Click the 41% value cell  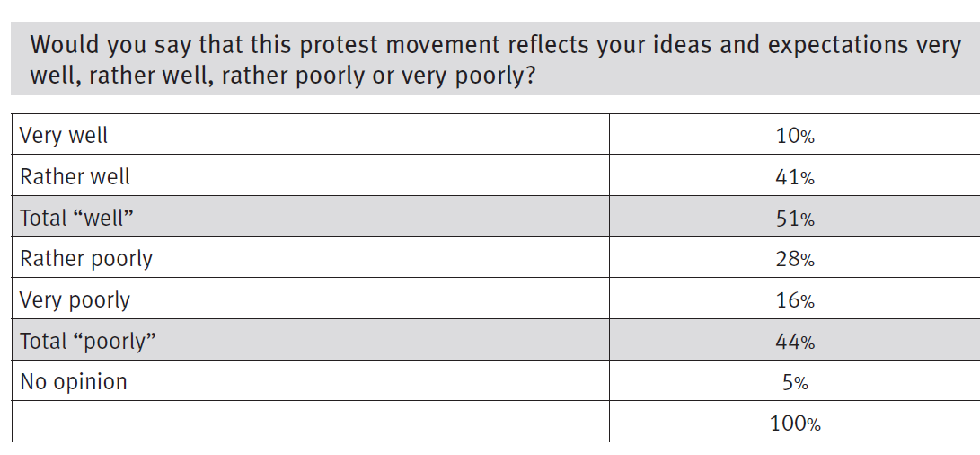[795, 178]
